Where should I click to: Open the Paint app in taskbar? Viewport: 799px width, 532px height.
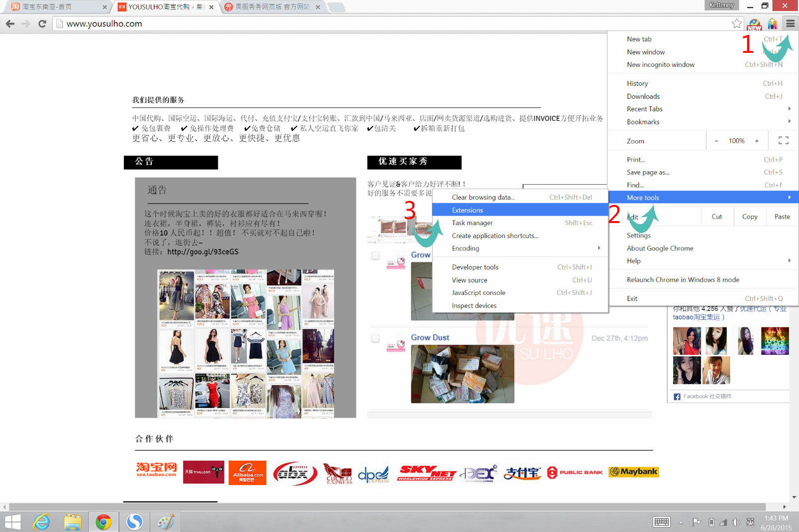click(165, 522)
